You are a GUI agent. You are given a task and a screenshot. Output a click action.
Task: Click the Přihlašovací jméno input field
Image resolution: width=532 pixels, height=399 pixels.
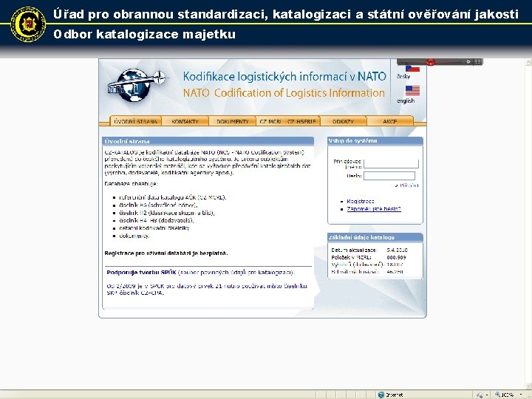pos(391,163)
